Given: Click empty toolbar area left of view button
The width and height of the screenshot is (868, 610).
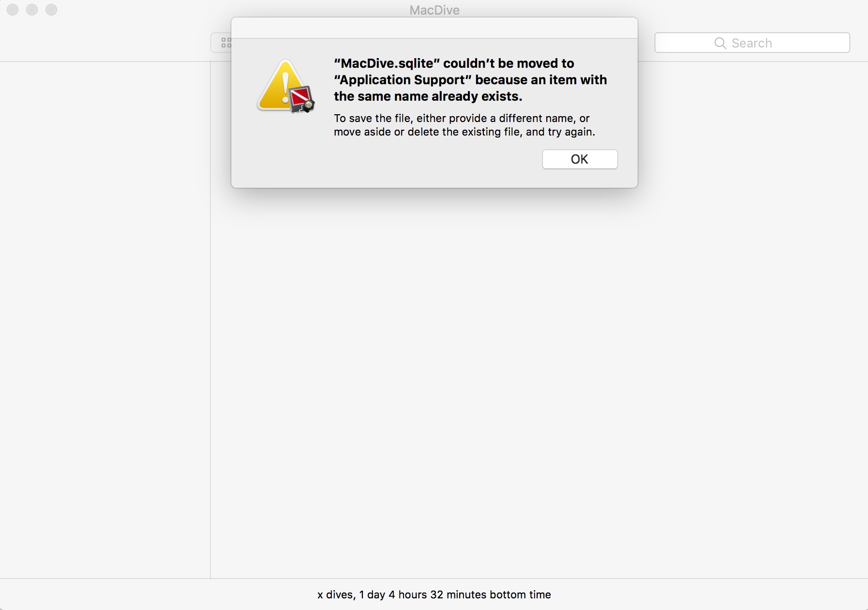Looking at the screenshot, I should 106,43.
